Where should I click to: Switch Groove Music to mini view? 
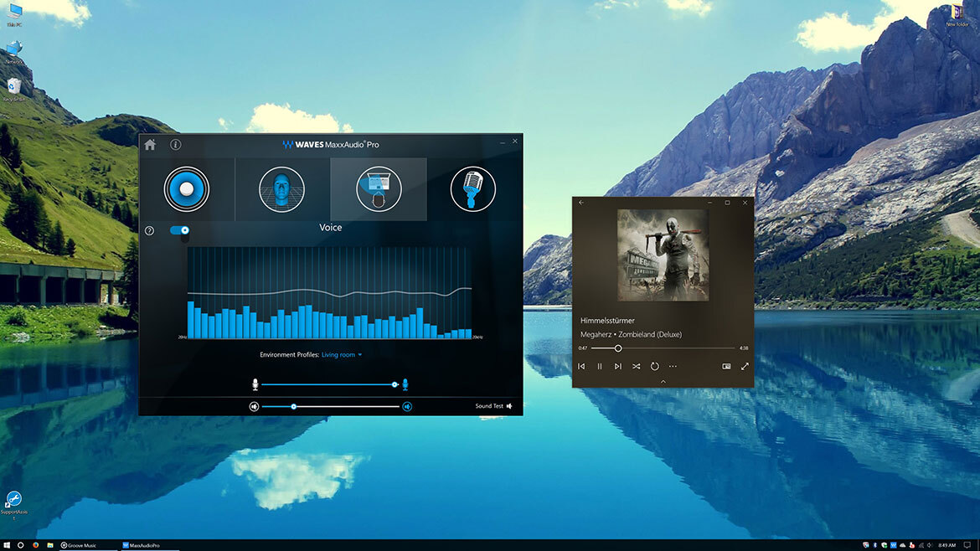coord(726,367)
